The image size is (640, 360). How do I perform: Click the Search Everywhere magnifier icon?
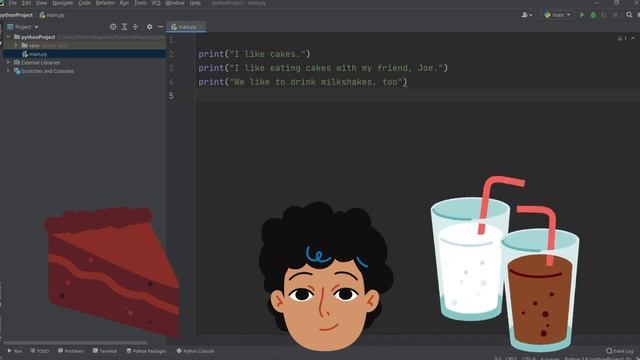point(629,15)
